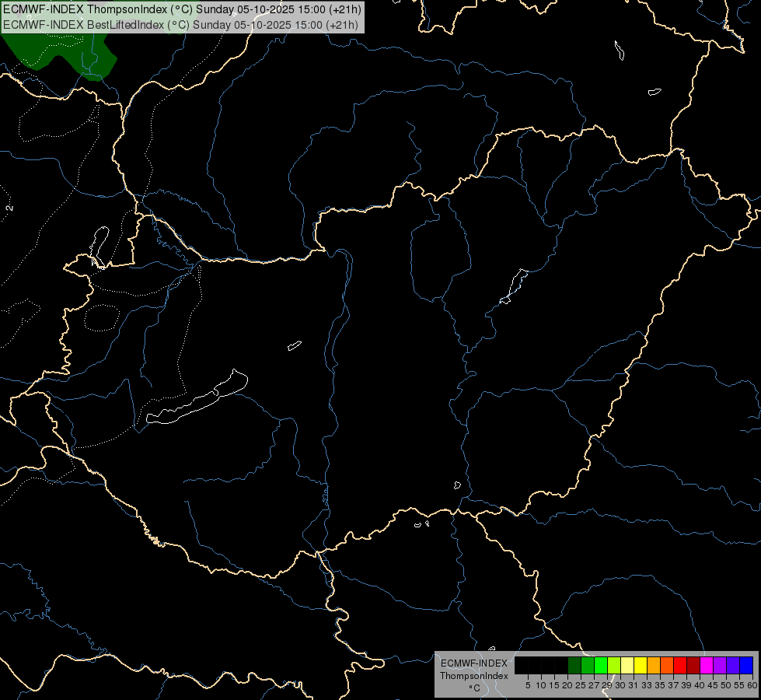Click legend tick value 50
Viewport: 761px width, 700px height.
(x=726, y=685)
